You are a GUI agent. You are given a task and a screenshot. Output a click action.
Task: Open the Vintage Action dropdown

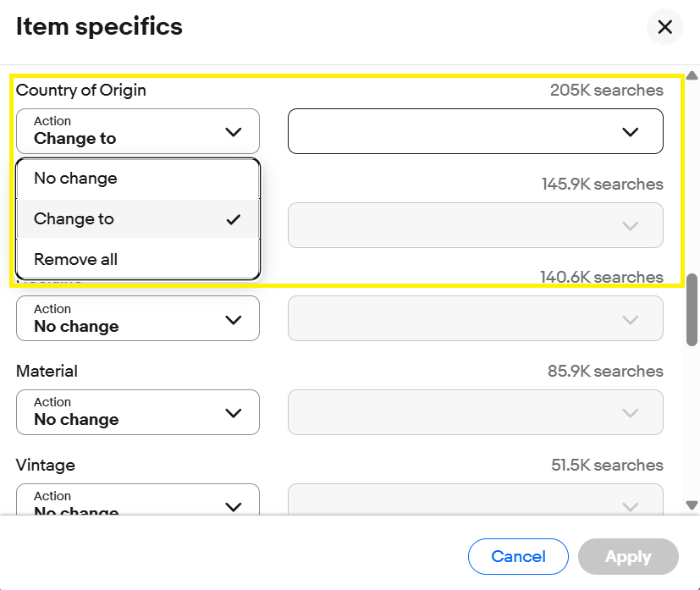point(137,505)
